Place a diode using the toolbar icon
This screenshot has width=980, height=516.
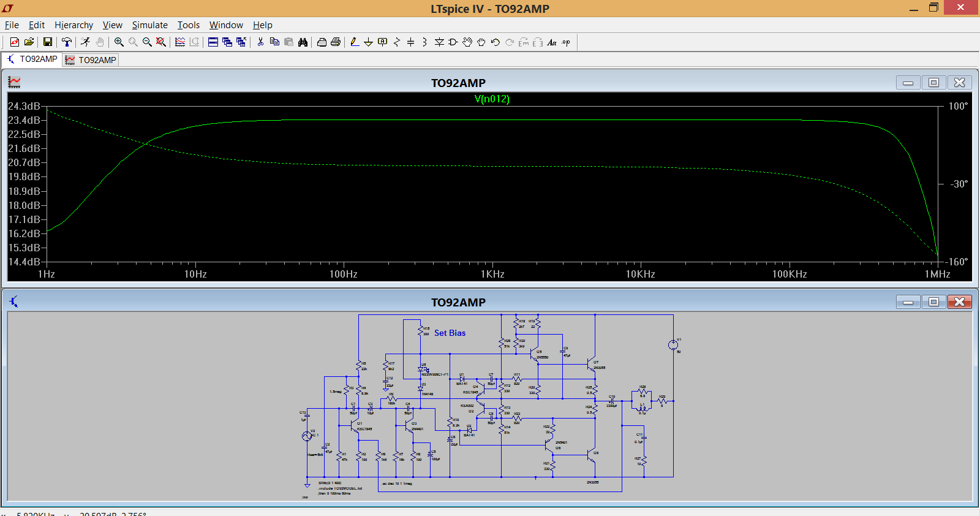439,42
